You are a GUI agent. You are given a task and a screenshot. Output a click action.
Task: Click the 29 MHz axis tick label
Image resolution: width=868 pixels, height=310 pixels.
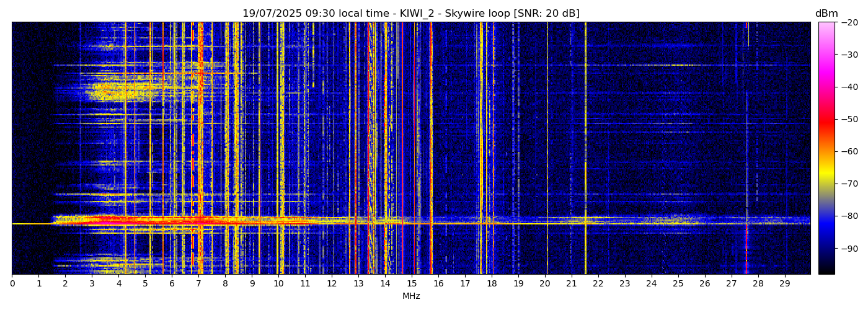(x=784, y=284)
